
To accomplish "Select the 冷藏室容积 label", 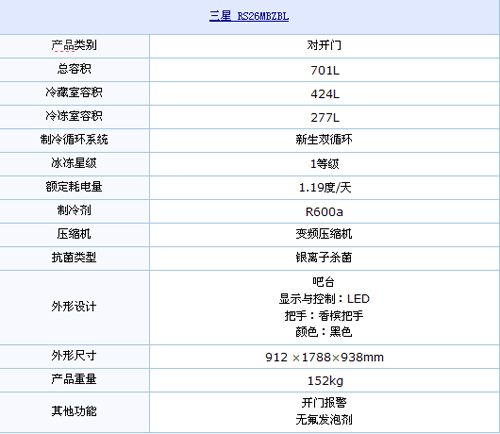I will 74,92.
